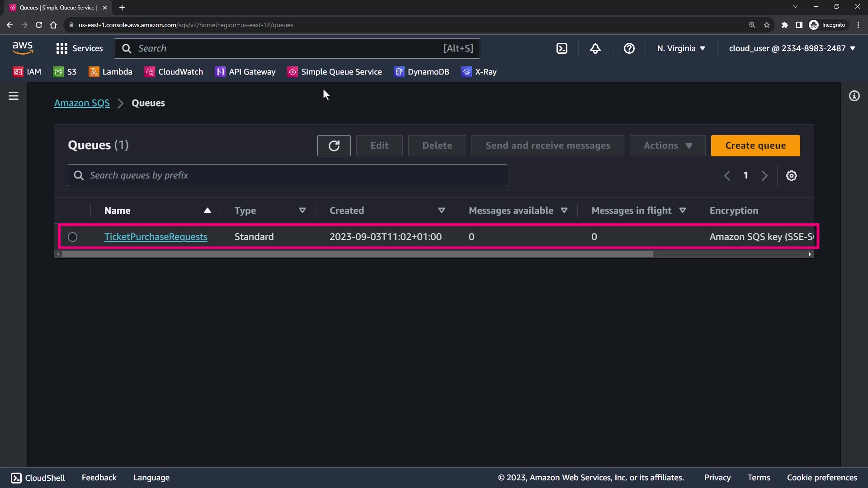Open the Services grid menu
868x488 pixels.
pos(79,48)
